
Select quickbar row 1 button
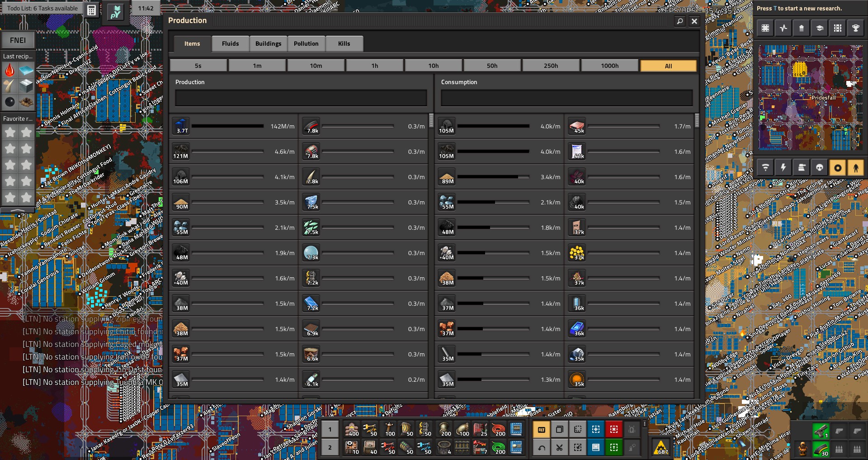pos(330,430)
